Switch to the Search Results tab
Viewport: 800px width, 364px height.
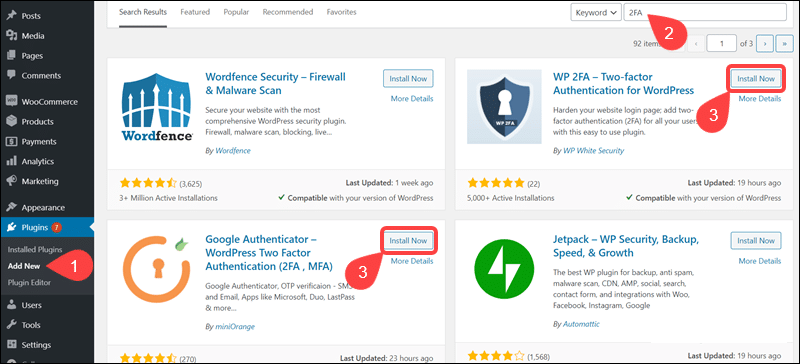point(143,12)
